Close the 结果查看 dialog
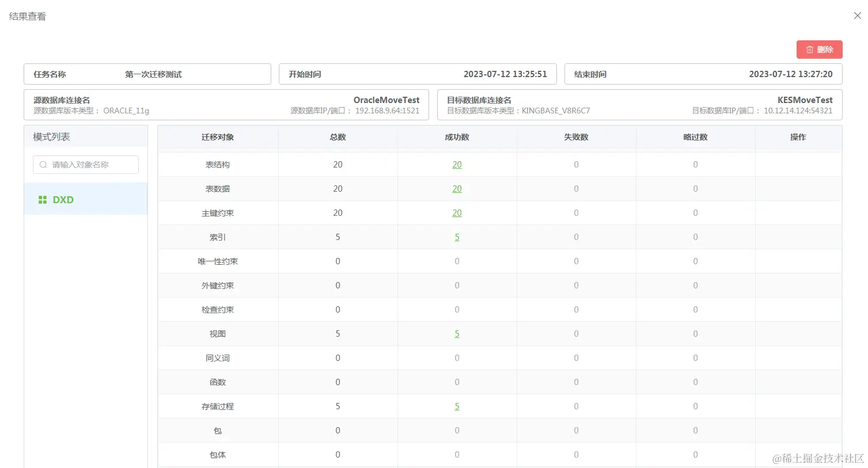The height and width of the screenshot is (468, 868). click(858, 16)
